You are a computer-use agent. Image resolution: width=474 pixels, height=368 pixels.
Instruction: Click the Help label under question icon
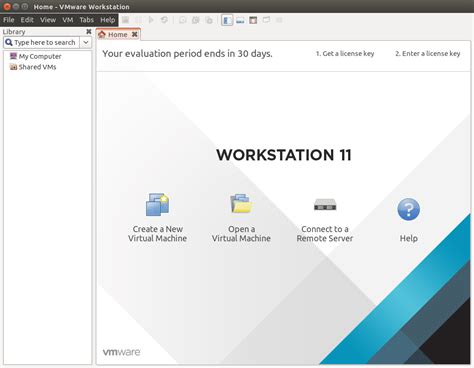pyautogui.click(x=409, y=238)
